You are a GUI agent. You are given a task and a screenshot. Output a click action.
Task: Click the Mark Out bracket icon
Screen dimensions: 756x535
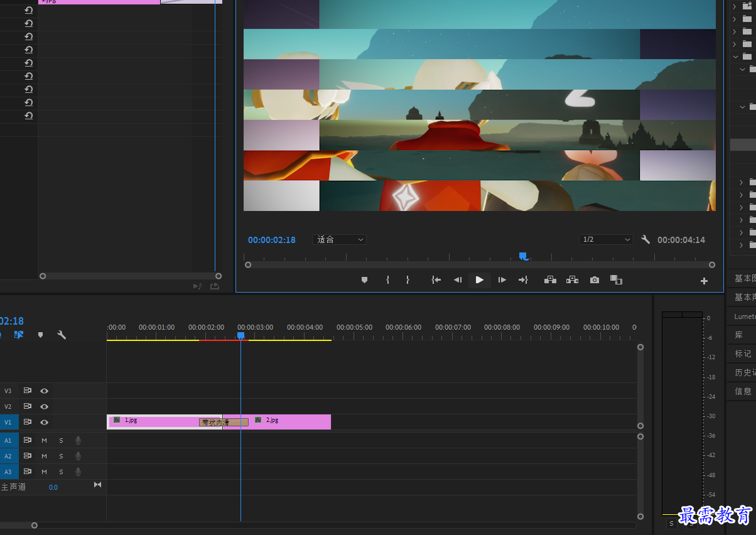408,280
